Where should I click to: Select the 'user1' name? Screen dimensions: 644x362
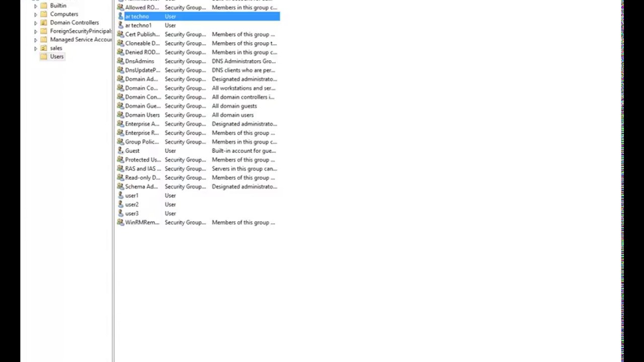coord(132,196)
